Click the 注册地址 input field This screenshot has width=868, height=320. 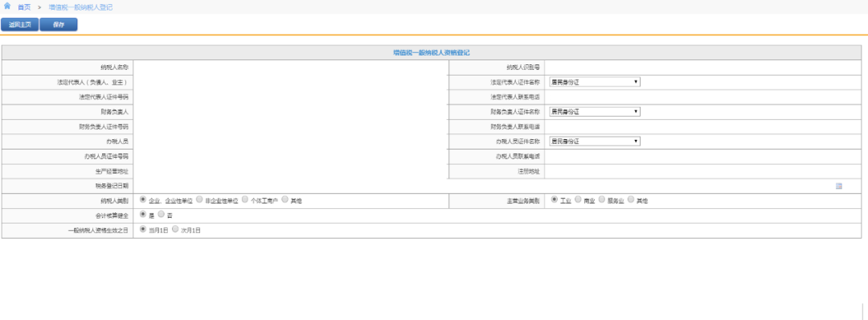[702, 171]
